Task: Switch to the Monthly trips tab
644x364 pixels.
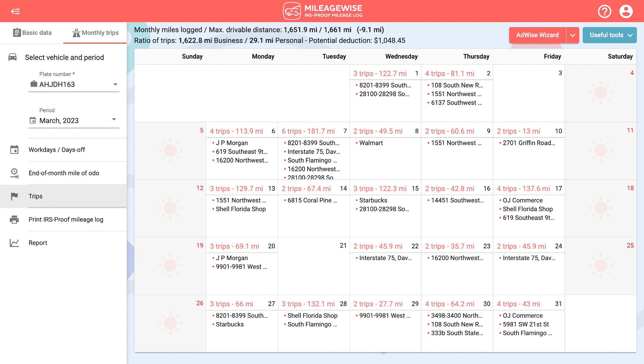Action: pyautogui.click(x=95, y=33)
